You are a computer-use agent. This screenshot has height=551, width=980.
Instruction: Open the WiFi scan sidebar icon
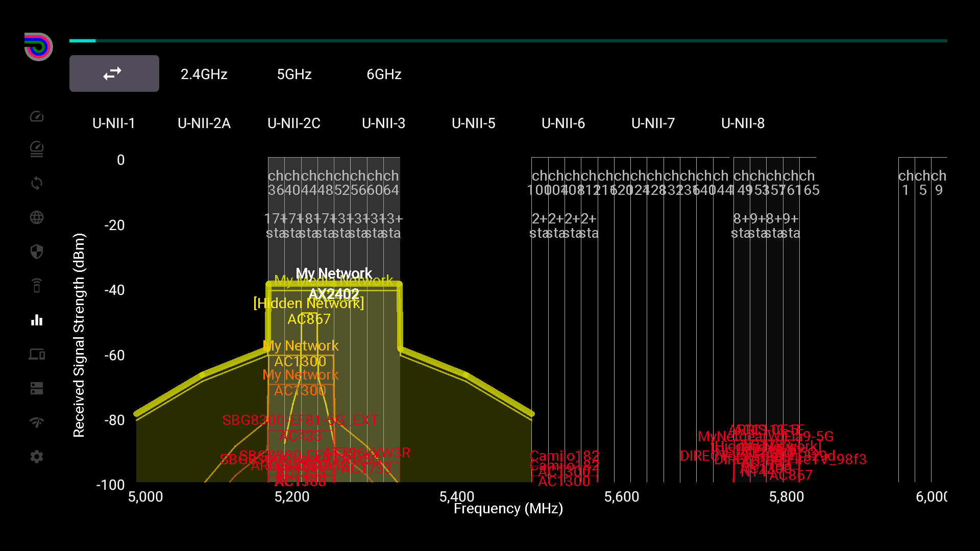pyautogui.click(x=36, y=420)
